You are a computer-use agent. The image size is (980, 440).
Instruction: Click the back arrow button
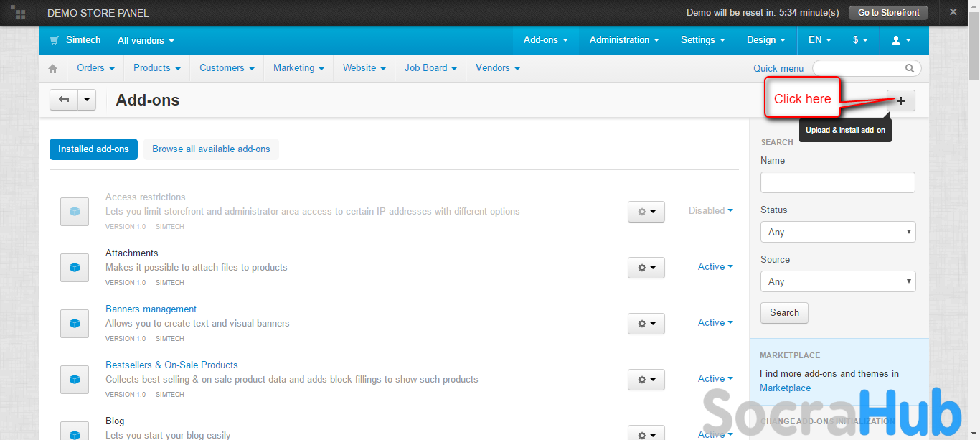tap(63, 100)
